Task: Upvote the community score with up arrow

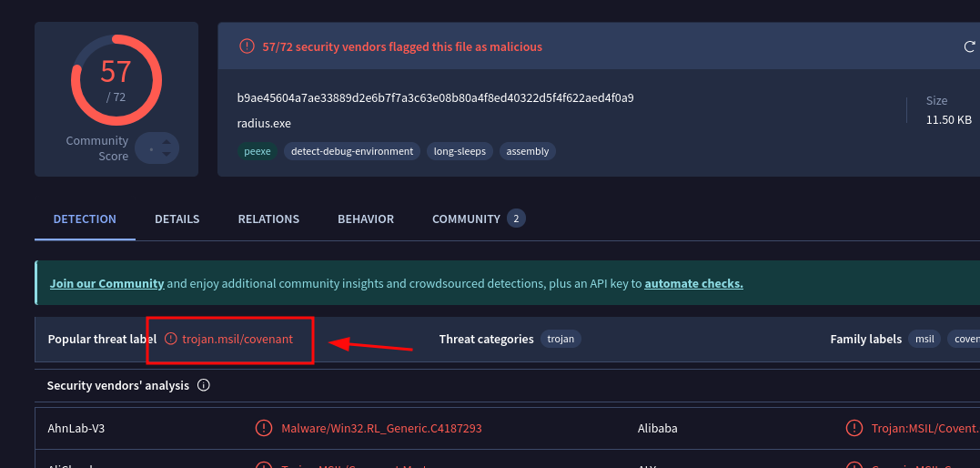Action: point(166,141)
